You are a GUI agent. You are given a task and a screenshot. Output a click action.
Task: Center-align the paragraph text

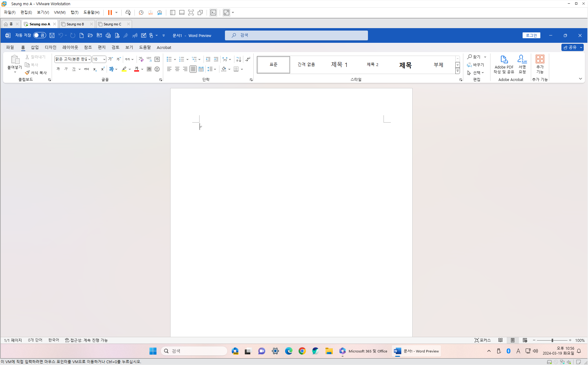point(177,69)
